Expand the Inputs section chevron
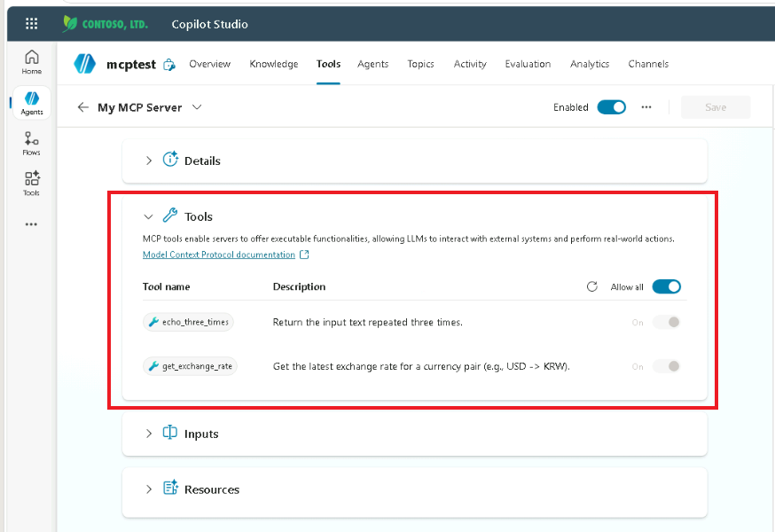This screenshot has width=775, height=532. click(149, 434)
